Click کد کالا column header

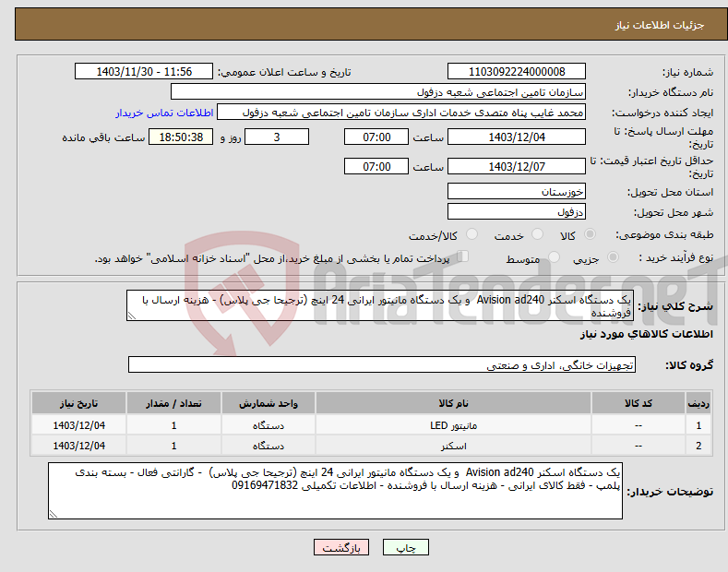coord(638,403)
